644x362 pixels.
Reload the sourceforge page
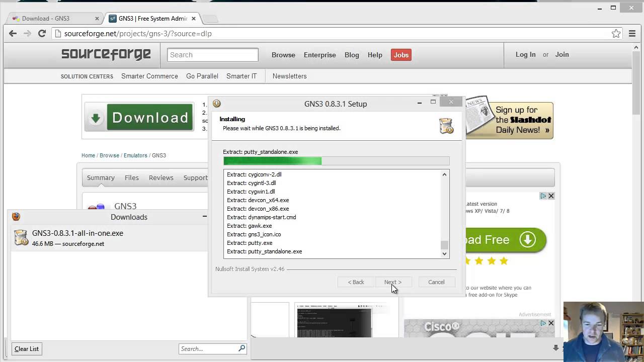tap(42, 34)
